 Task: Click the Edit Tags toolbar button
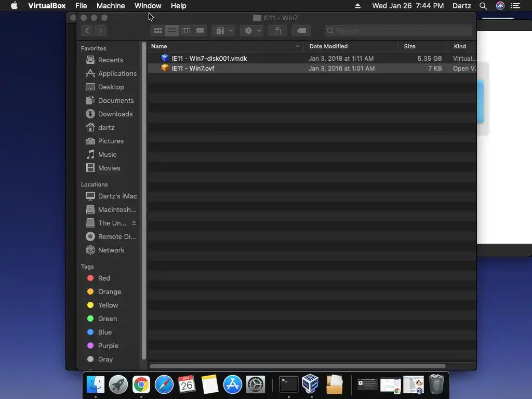click(x=301, y=31)
